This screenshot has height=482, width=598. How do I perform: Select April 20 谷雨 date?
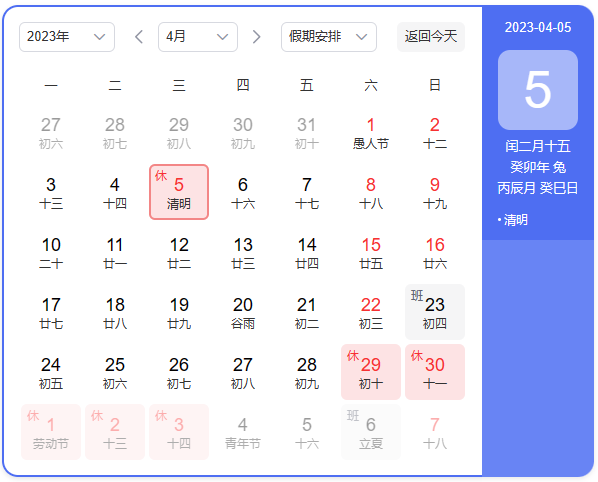tap(243, 312)
